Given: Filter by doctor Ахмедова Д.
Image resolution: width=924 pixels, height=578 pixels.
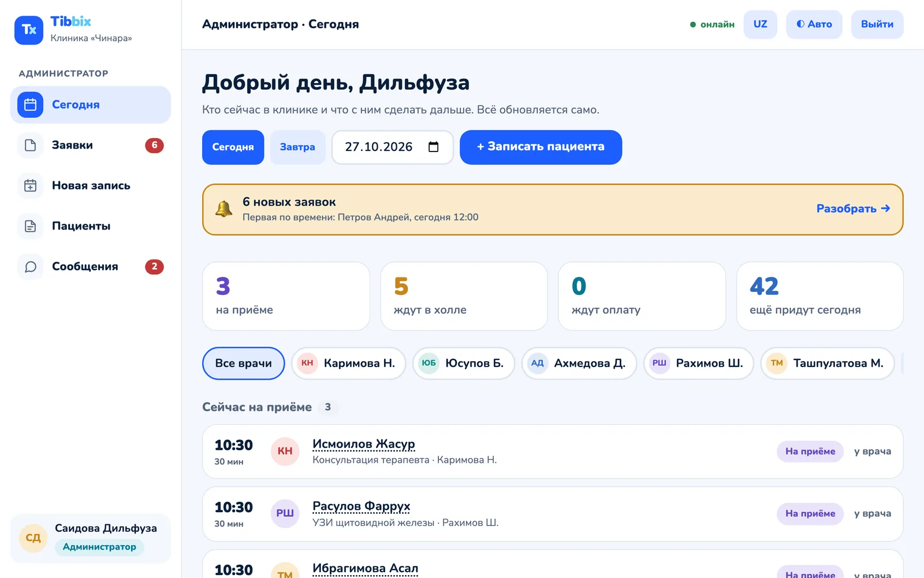Looking at the screenshot, I should pos(579,364).
